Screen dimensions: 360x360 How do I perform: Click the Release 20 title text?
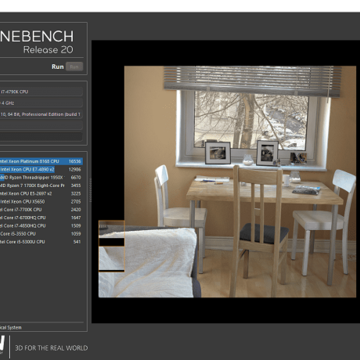(48, 50)
